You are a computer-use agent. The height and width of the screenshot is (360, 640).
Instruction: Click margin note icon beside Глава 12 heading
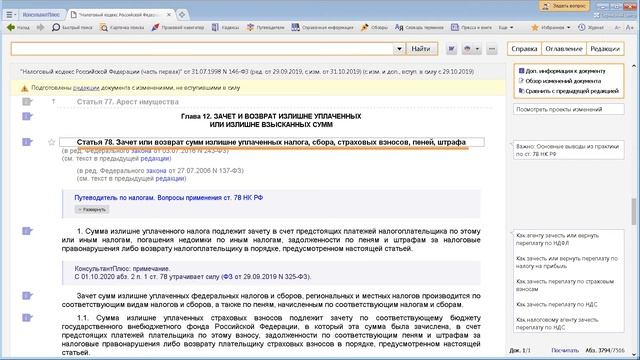[27, 116]
